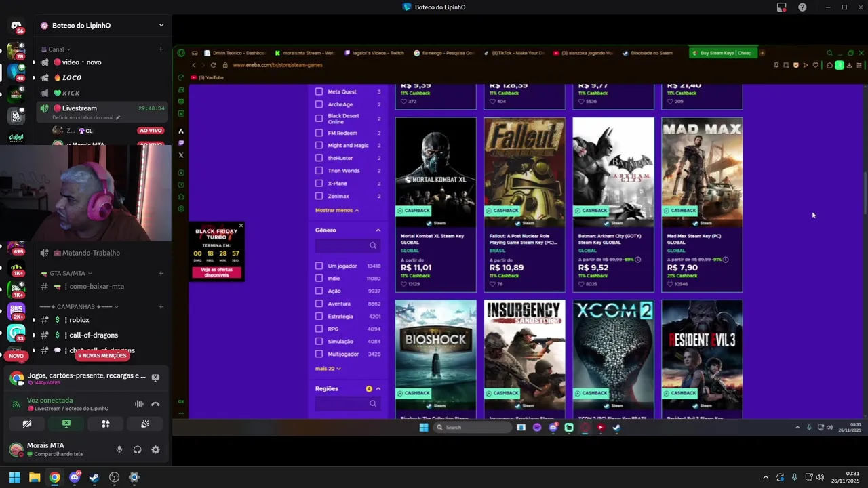Open Chrome from the taskbar
The height and width of the screenshot is (488, 868).
click(54, 477)
